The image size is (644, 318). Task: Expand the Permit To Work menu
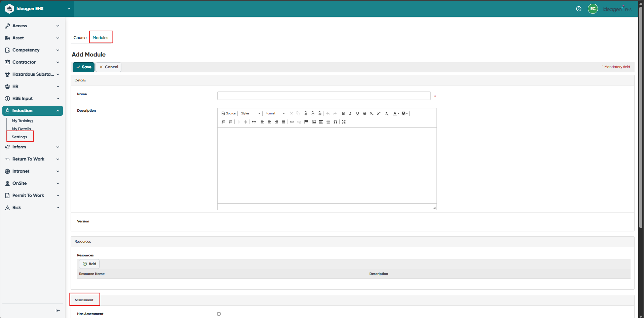click(x=32, y=196)
